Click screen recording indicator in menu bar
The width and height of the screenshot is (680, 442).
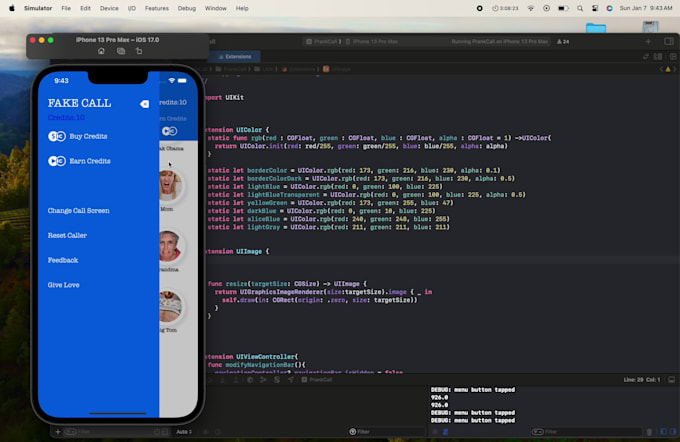(479, 8)
